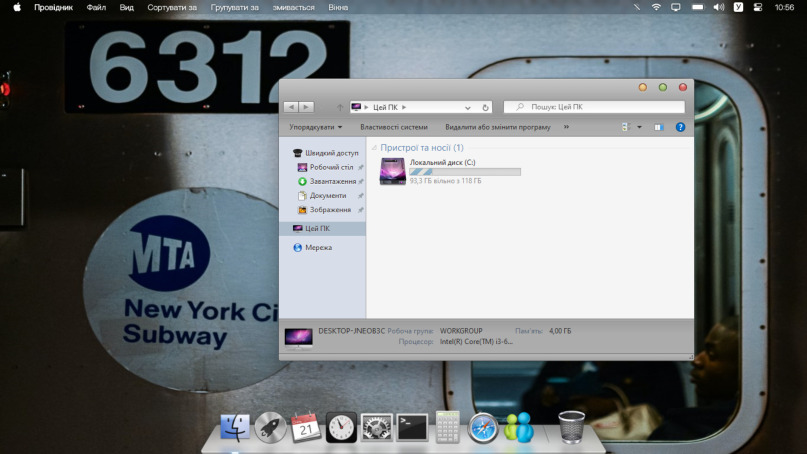Click the 4,00 ГБ memory value
This screenshot has width=807, height=454.
(560, 331)
